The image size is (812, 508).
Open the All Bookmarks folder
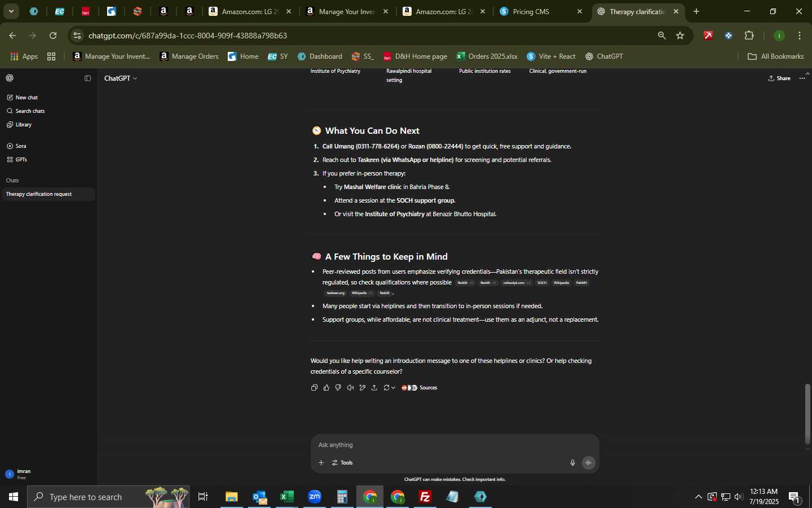click(x=775, y=56)
